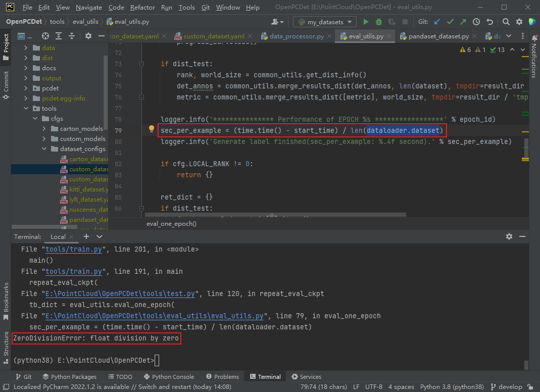The image size is (540, 392).
Task: Rollback changes with undo arrow icon
Action: click(x=489, y=22)
